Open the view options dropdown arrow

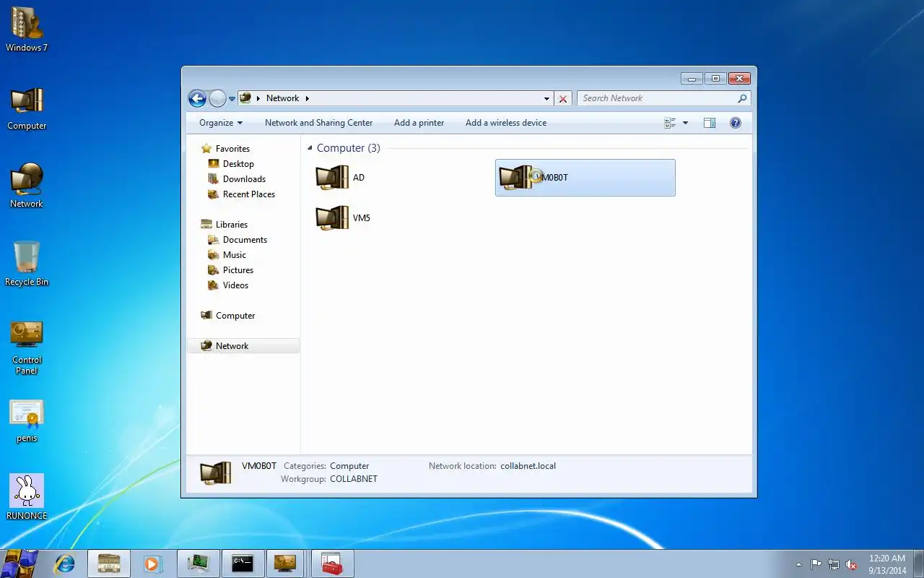coord(685,123)
